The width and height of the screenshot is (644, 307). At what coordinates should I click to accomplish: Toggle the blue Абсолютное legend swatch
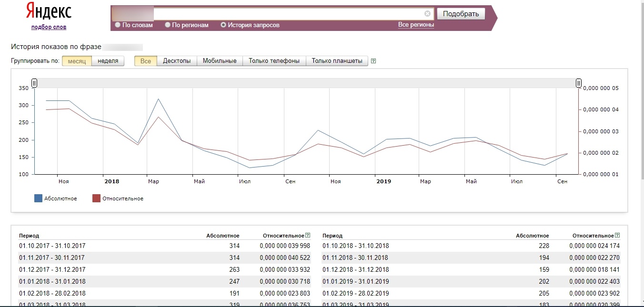point(39,198)
